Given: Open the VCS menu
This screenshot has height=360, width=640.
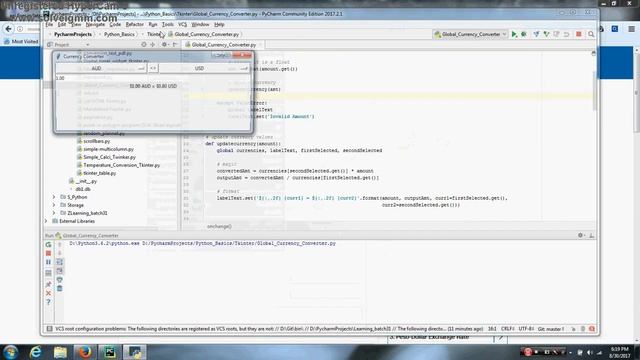Looking at the screenshot, I should tap(182, 24).
